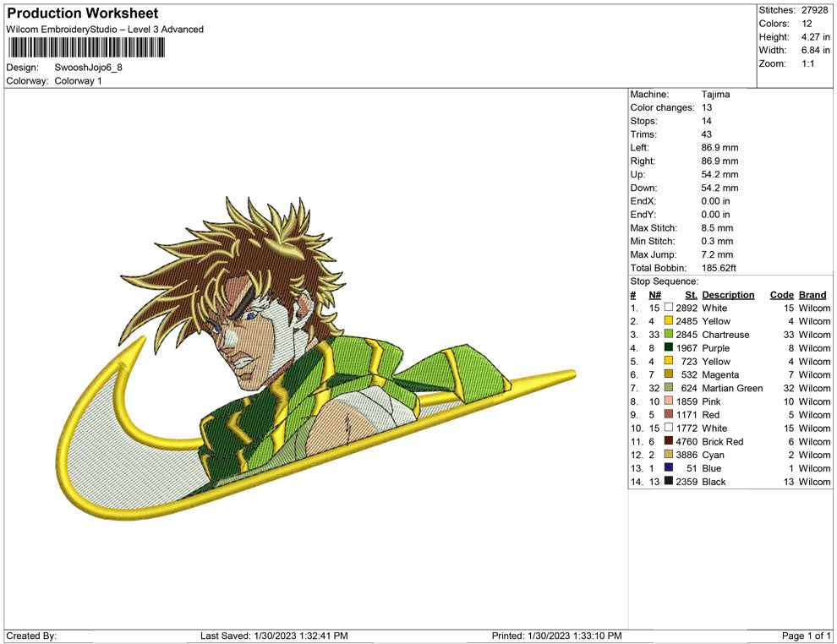837x644 pixels.
Task: Click the Stops value '14'
Action: coord(707,121)
